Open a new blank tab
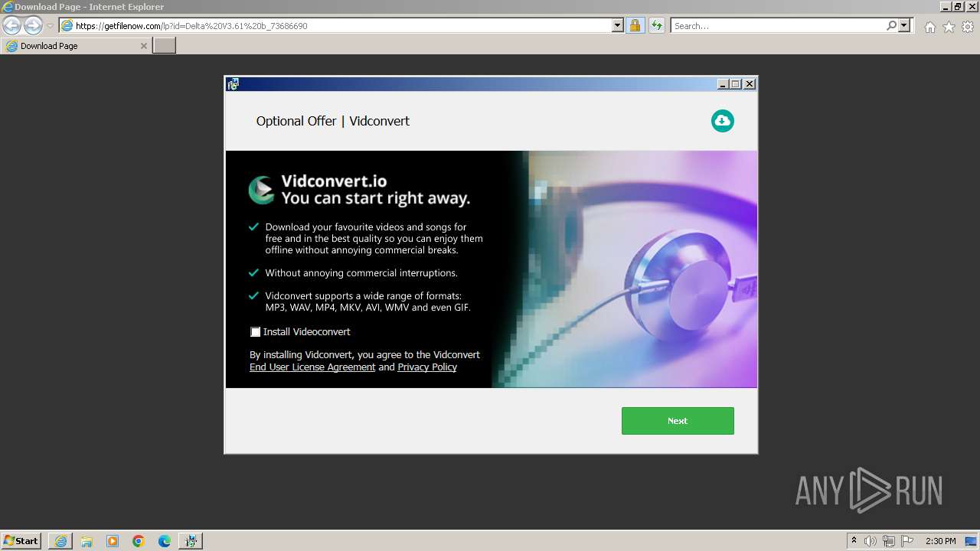This screenshot has width=980, height=551. tap(165, 46)
